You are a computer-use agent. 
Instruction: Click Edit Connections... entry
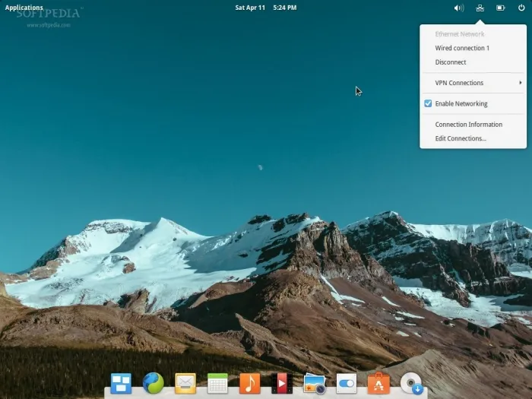pyautogui.click(x=461, y=138)
